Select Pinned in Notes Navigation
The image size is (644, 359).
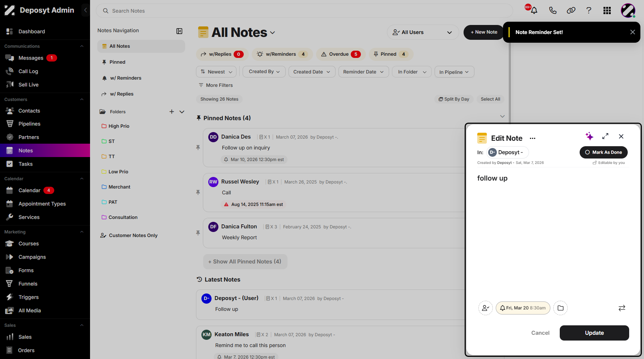point(141,62)
